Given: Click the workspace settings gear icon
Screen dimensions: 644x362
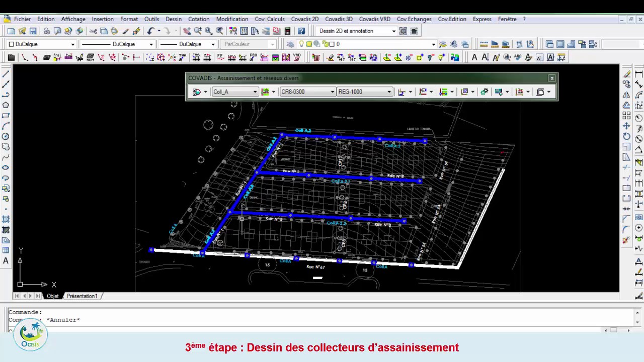Looking at the screenshot, I should pyautogui.click(x=403, y=31).
